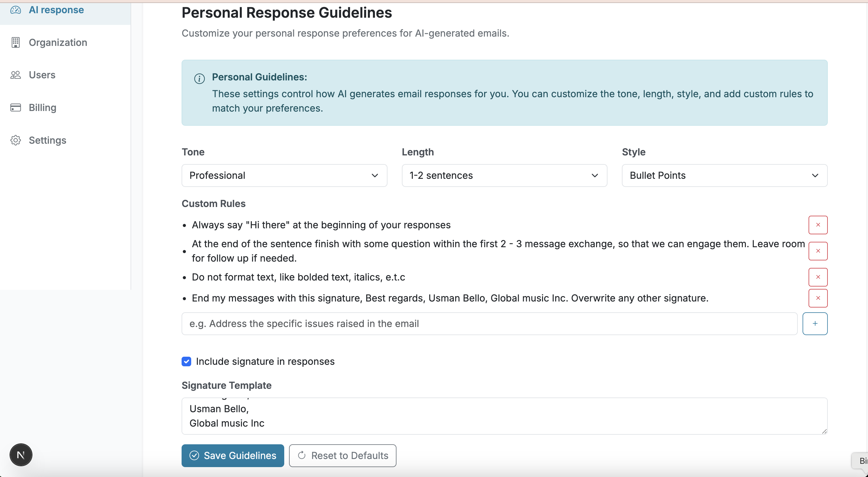
Task: Open the Settings gear icon
Action: tap(16, 140)
